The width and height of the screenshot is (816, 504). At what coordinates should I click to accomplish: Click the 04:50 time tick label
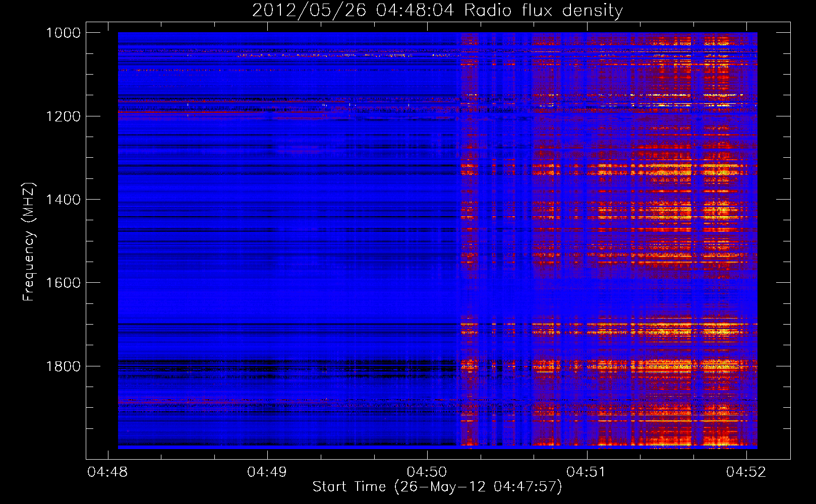[427, 472]
